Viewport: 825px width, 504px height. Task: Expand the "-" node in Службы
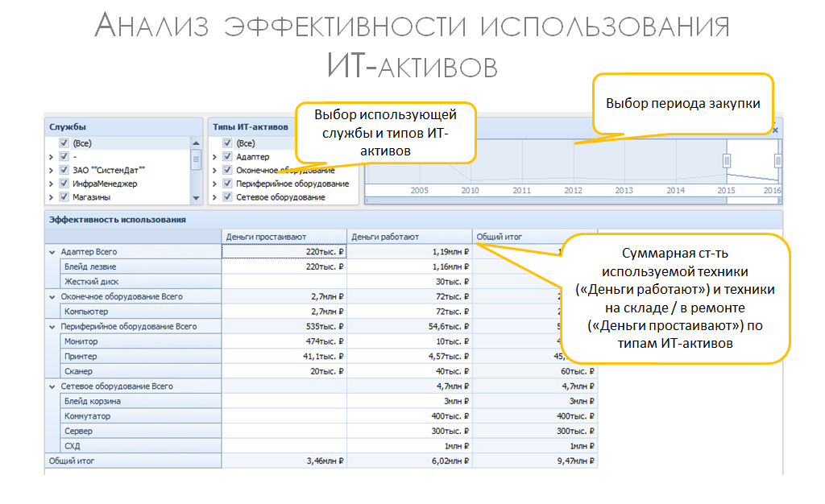click(x=51, y=157)
